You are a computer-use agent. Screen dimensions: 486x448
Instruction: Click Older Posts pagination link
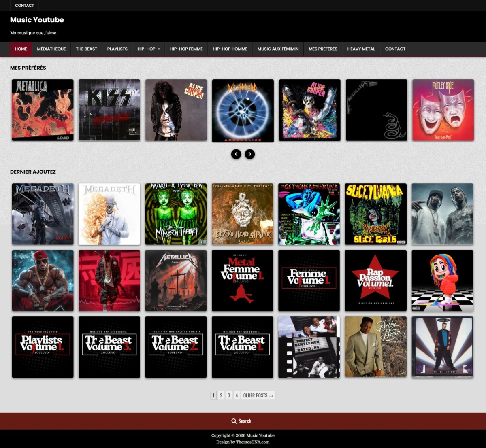click(258, 395)
